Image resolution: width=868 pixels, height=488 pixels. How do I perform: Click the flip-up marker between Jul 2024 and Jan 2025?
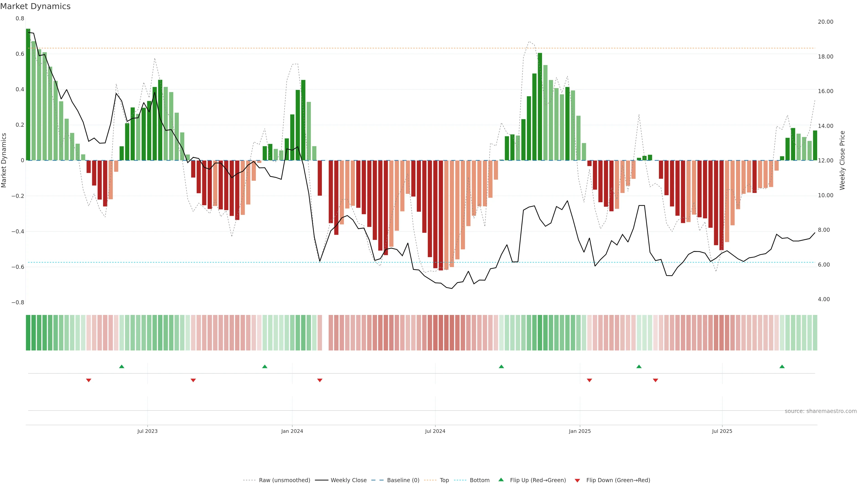pyautogui.click(x=501, y=366)
